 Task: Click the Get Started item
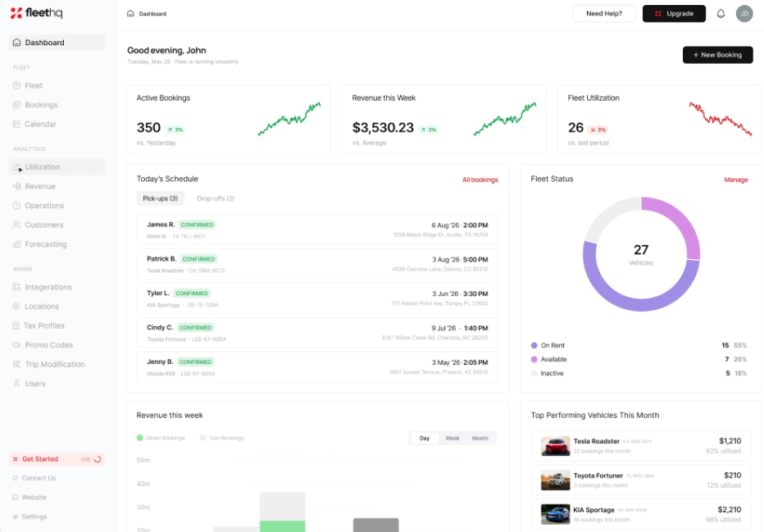57,459
